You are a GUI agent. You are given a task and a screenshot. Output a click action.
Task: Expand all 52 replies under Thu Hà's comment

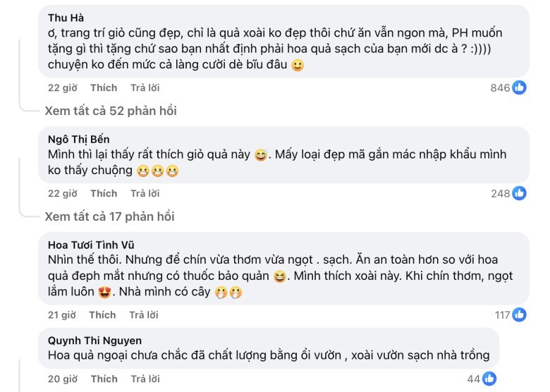click(111, 111)
